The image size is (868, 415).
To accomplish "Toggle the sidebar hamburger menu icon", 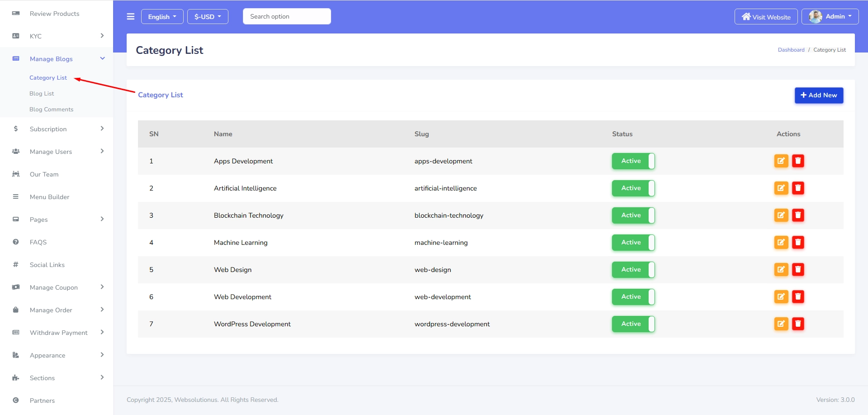I will 131,17.
